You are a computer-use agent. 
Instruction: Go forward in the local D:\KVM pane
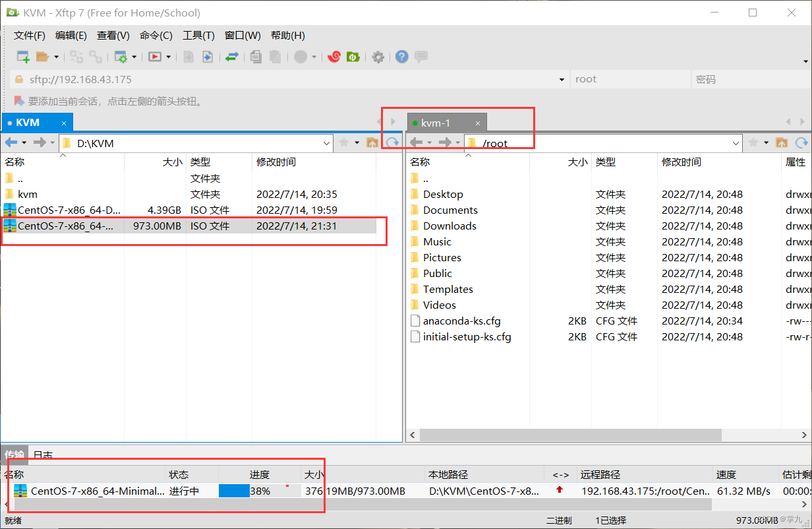tap(39, 142)
